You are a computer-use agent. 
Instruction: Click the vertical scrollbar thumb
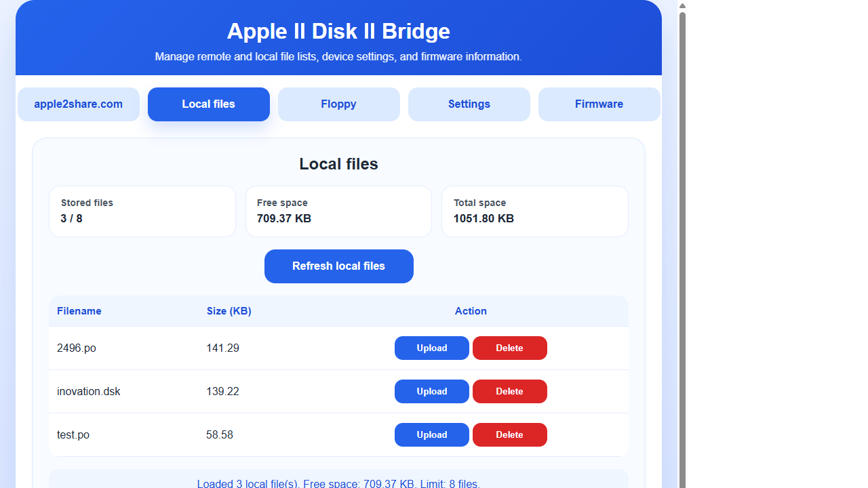(x=682, y=249)
